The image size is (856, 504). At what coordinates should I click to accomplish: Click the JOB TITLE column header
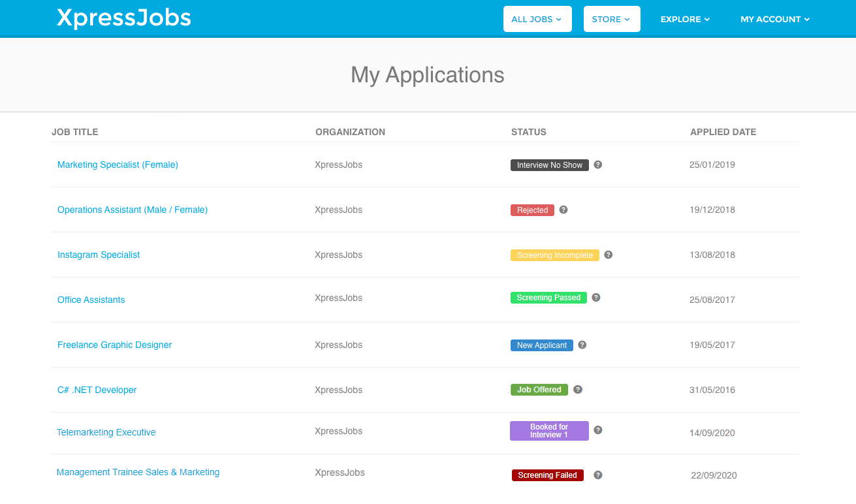click(x=75, y=132)
